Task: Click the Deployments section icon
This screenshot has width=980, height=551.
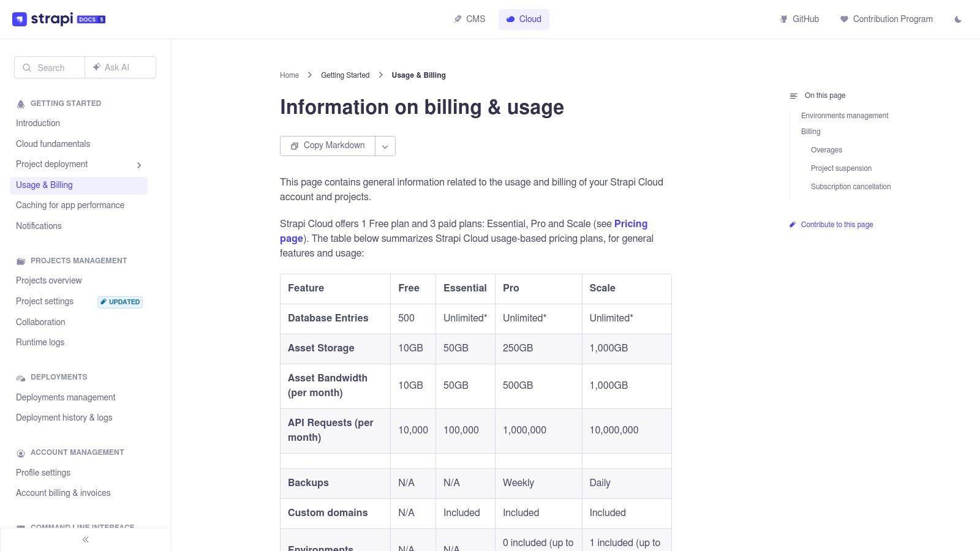Action: click(21, 378)
